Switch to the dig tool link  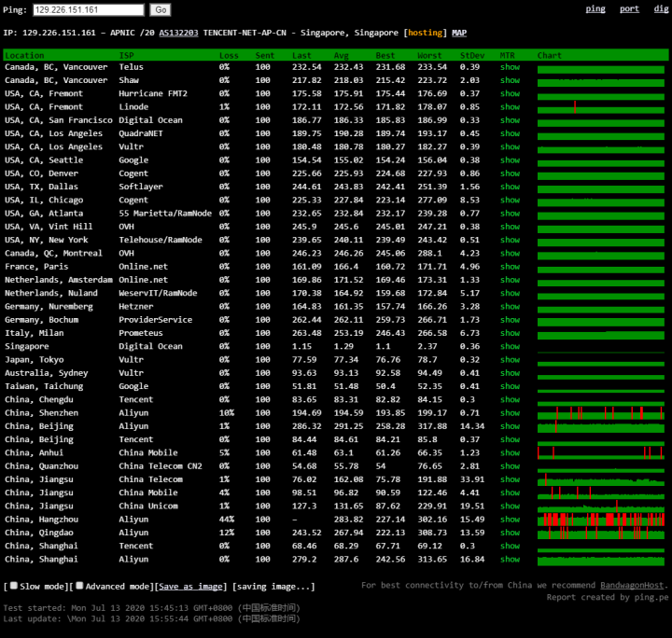click(661, 9)
